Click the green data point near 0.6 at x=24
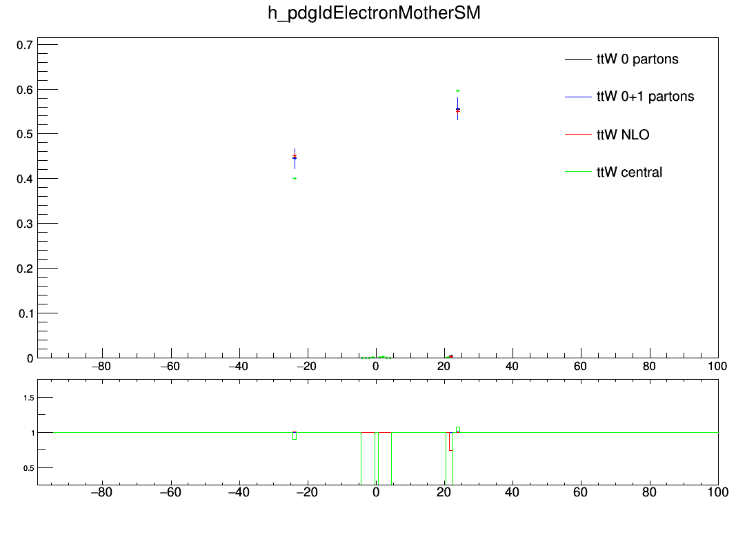 458,90
